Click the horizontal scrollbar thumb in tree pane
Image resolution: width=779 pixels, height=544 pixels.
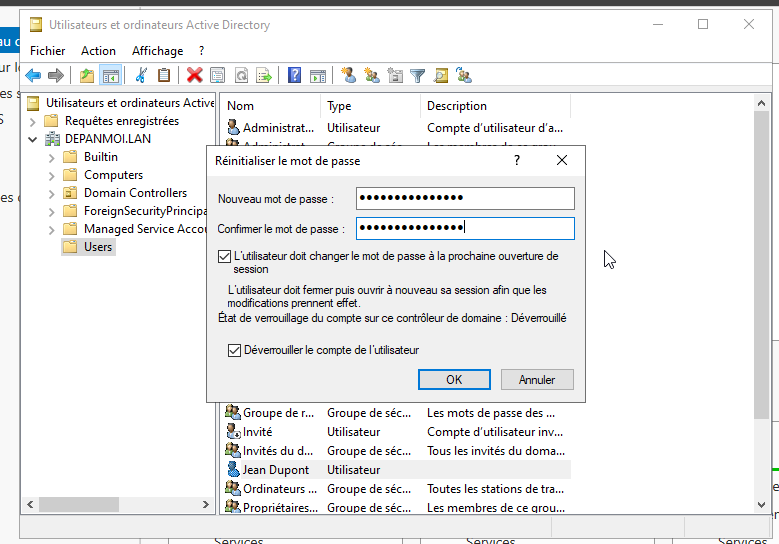tap(79, 504)
